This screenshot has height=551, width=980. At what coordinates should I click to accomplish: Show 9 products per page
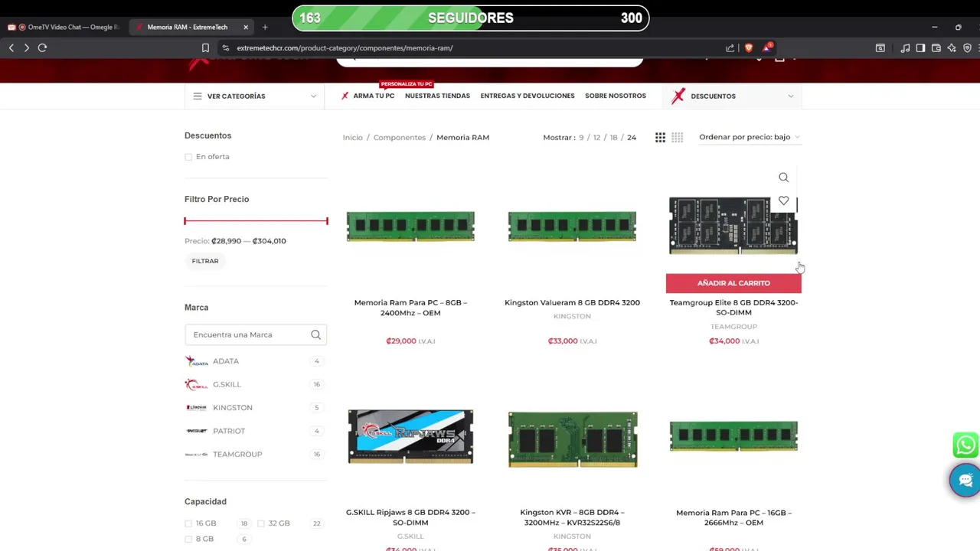(x=581, y=137)
